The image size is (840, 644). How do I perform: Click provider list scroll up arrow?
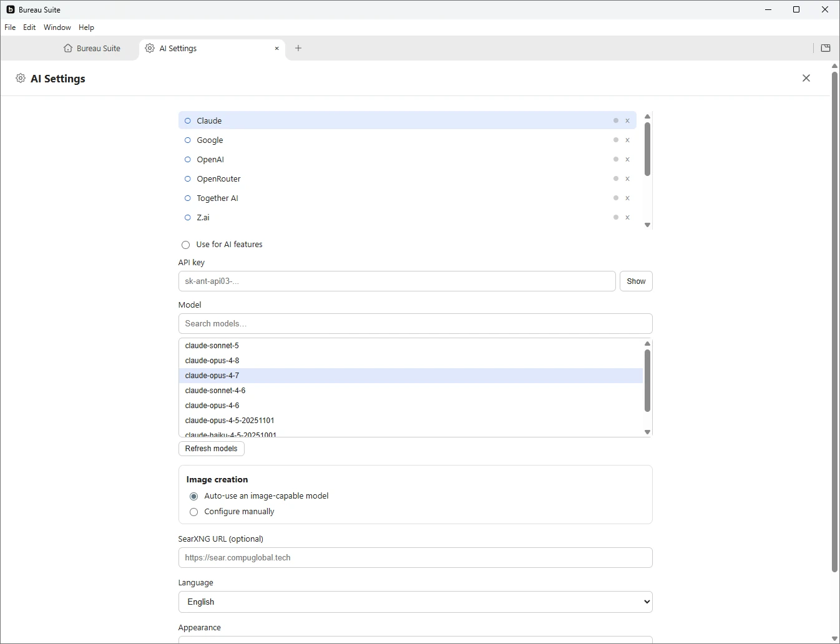647,117
